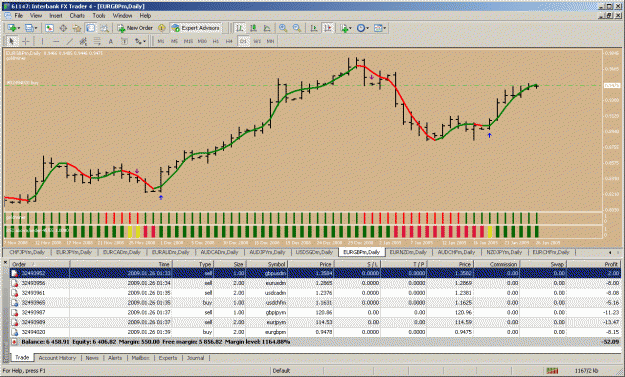Launch MetaEditor from the toolbar
625x377 pixels.
tap(161, 28)
